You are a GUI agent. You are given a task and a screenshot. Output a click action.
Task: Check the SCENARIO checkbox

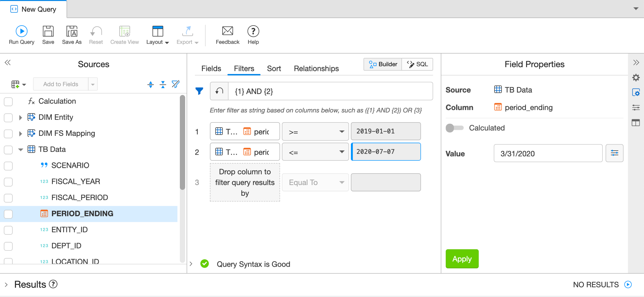click(8, 166)
